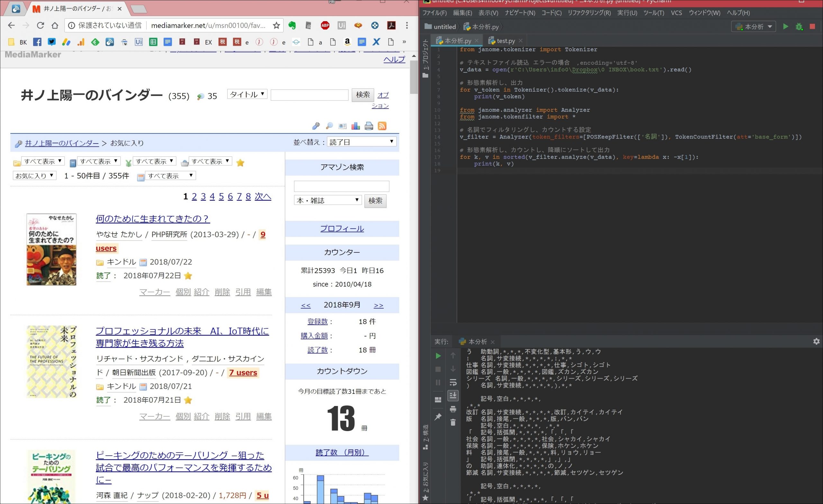The image size is (823, 504).
Task: Switch to test.py editor tab
Action: 505,41
